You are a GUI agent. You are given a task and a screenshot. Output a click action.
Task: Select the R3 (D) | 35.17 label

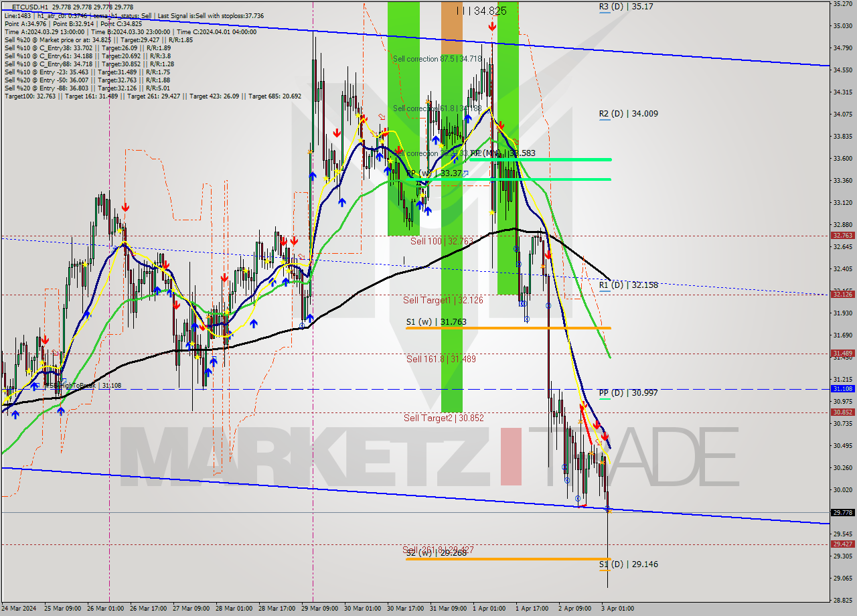[x=626, y=6]
